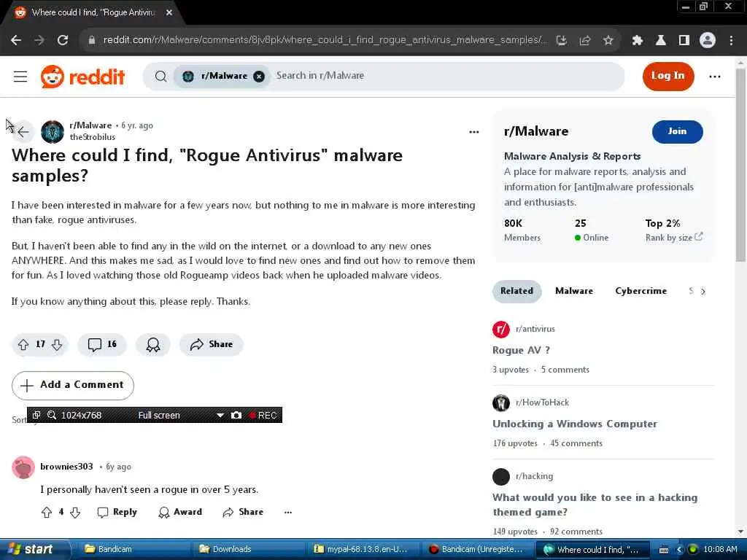Select the Related tab

tap(517, 291)
